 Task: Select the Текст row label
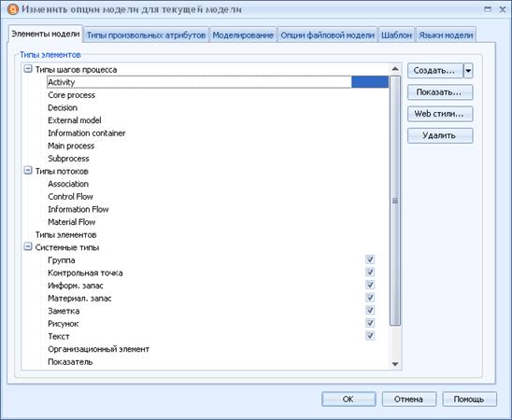pos(59,337)
